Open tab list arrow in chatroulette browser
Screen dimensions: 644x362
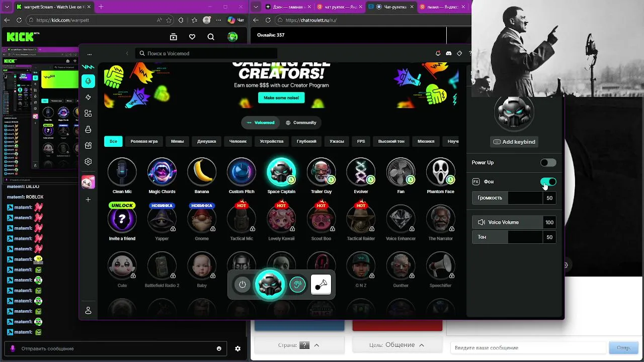tap(257, 7)
